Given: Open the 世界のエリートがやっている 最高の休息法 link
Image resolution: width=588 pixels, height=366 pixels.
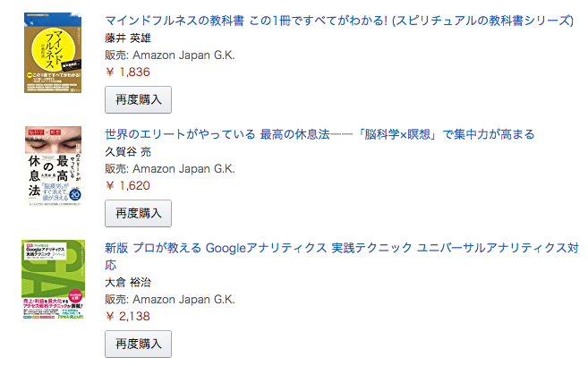Looking at the screenshot, I should point(320,134).
